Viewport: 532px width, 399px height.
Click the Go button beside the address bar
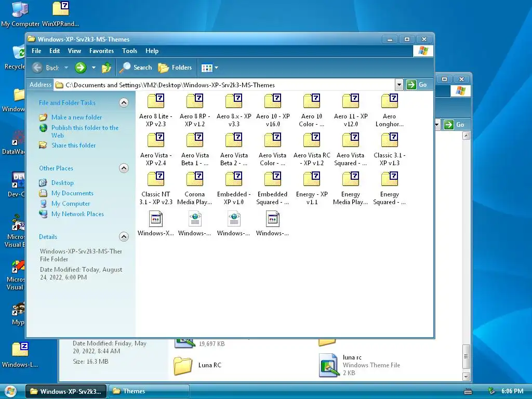click(x=417, y=85)
